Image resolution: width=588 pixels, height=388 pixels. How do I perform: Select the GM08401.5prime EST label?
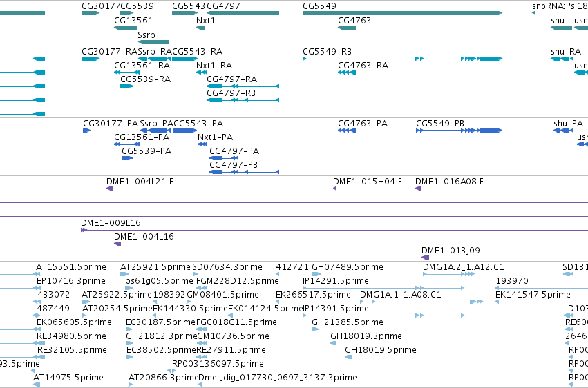(222, 295)
